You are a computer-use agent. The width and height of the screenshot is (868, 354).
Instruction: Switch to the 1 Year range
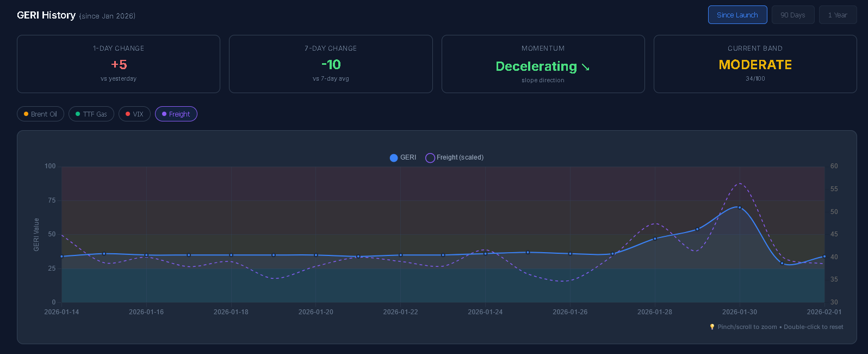(x=837, y=15)
